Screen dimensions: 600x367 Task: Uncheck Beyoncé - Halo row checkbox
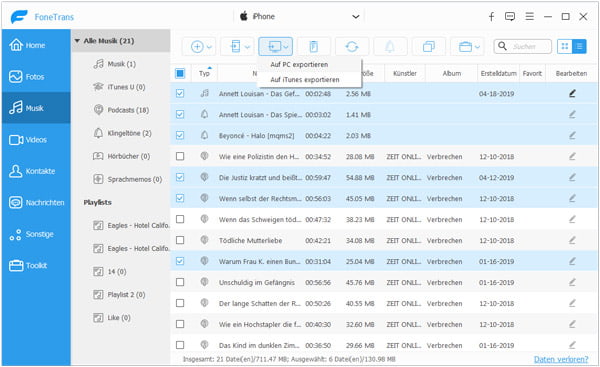180,135
